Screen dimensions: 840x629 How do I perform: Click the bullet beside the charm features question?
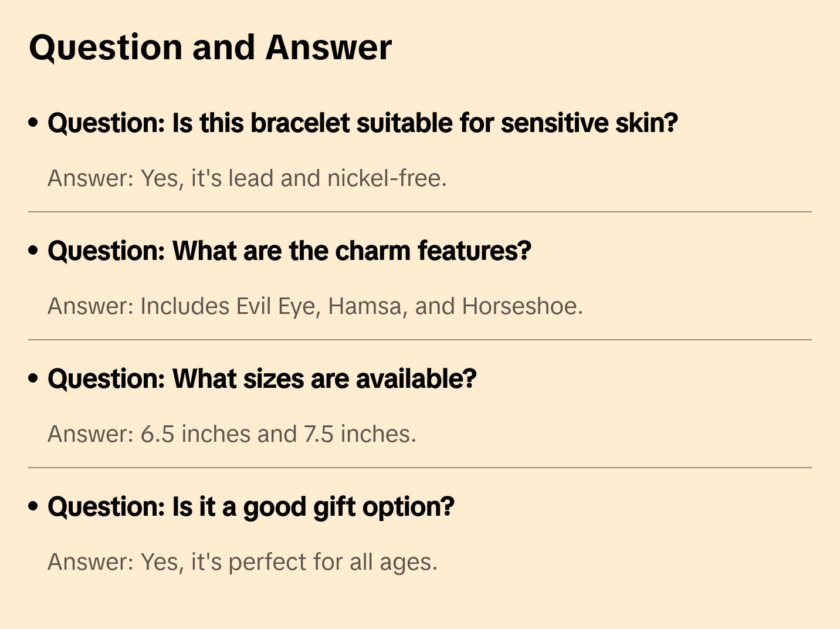click(x=33, y=251)
